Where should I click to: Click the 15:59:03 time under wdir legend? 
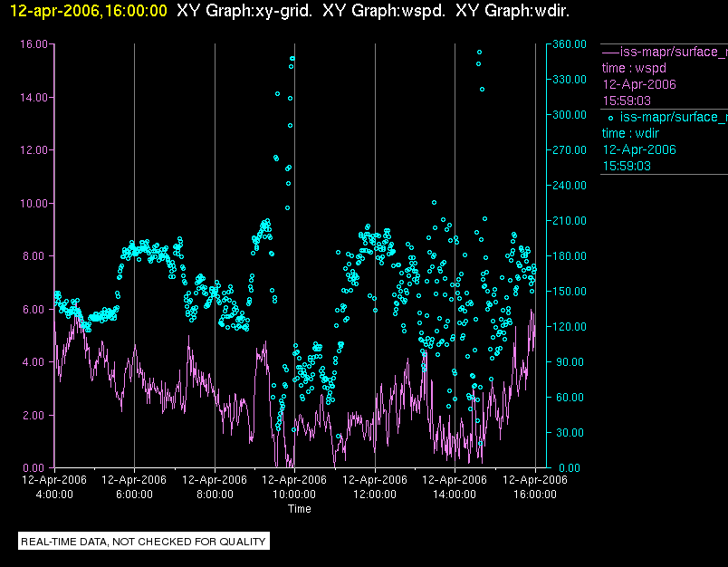pyautogui.click(x=627, y=166)
